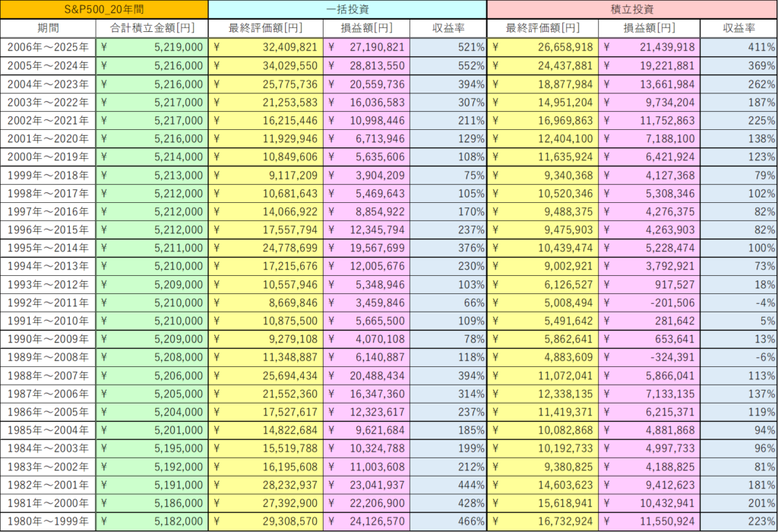Viewport: 778px width, 532px height.
Task: Select the 一括投資 header cell
Action: pos(347,9)
